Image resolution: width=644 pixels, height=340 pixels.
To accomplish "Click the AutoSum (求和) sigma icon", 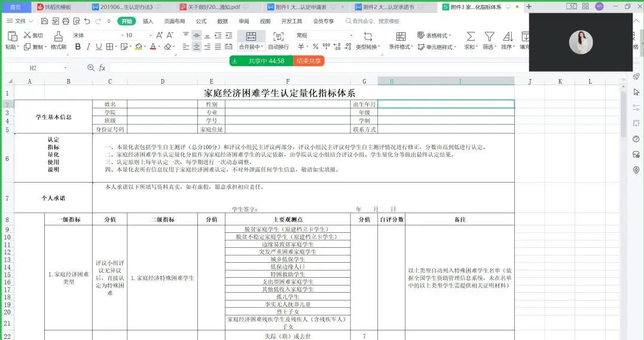I will click(471, 37).
